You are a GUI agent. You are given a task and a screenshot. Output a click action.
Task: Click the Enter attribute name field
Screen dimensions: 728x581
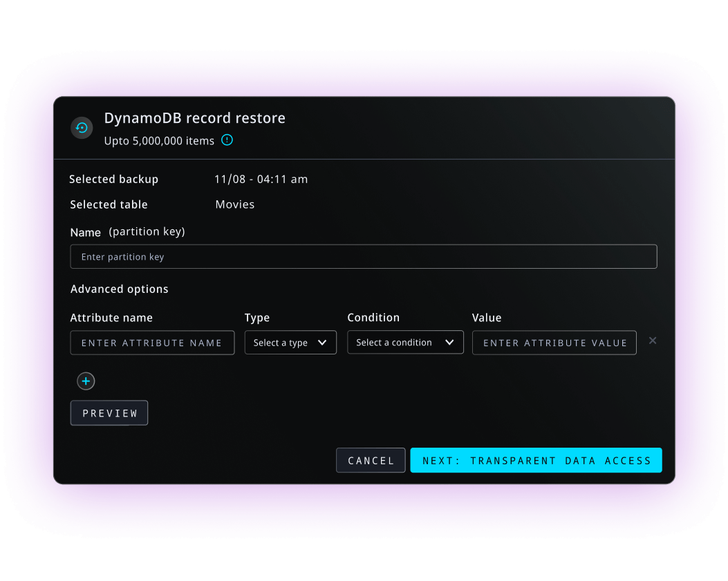[152, 343]
